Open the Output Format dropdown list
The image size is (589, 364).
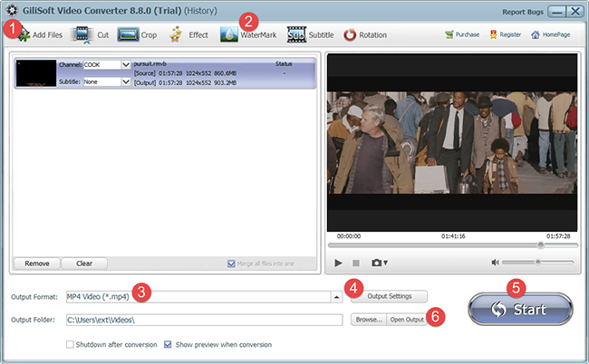(x=336, y=296)
